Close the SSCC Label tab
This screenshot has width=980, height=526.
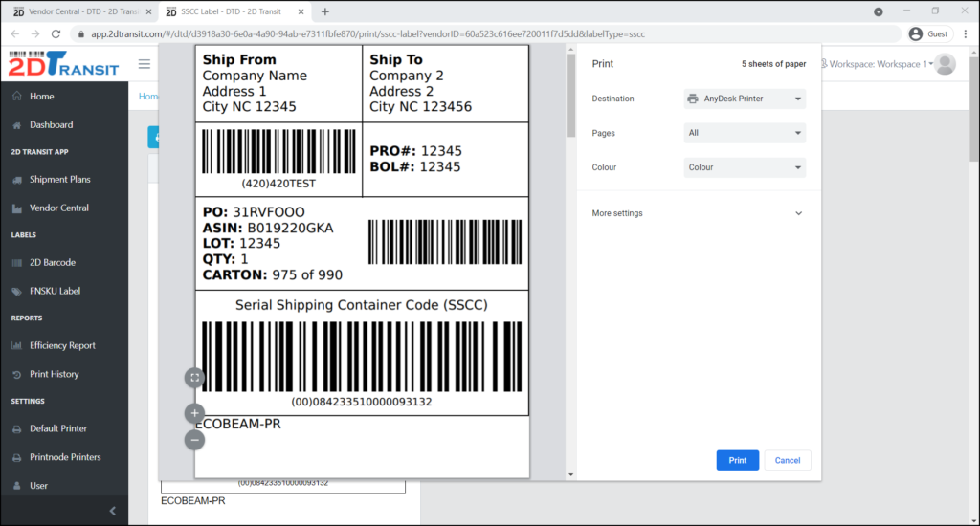(301, 11)
